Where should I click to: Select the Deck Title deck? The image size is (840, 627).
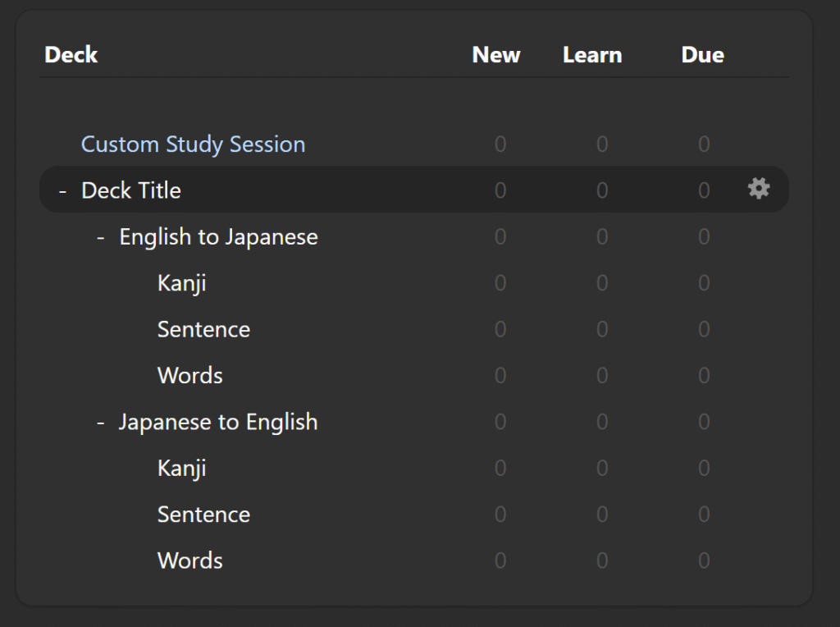tap(131, 190)
